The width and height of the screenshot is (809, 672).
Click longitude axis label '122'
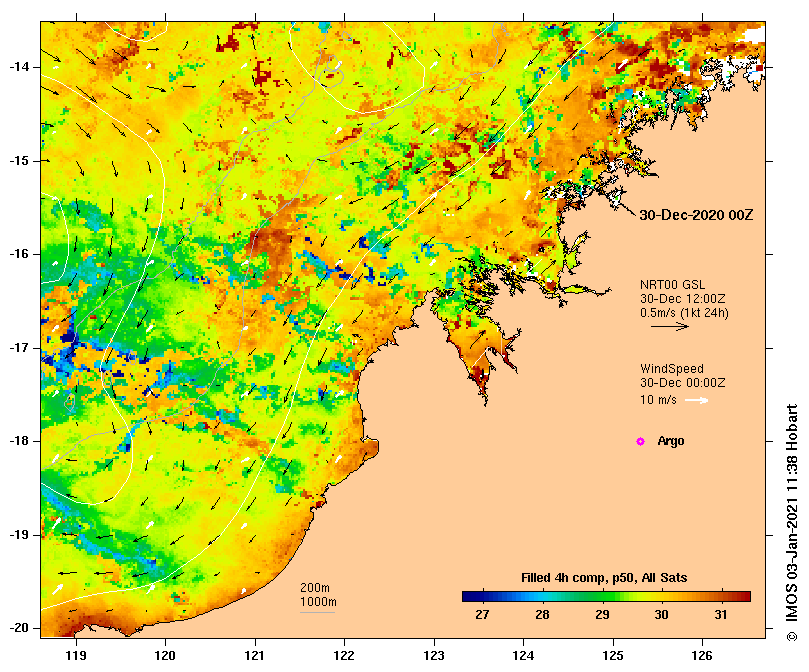pos(344,656)
